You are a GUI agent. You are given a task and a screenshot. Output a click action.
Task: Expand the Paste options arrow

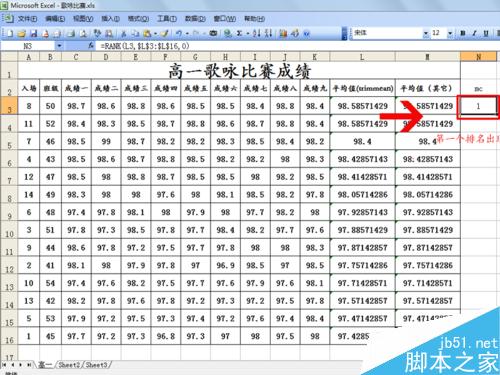click(155, 33)
